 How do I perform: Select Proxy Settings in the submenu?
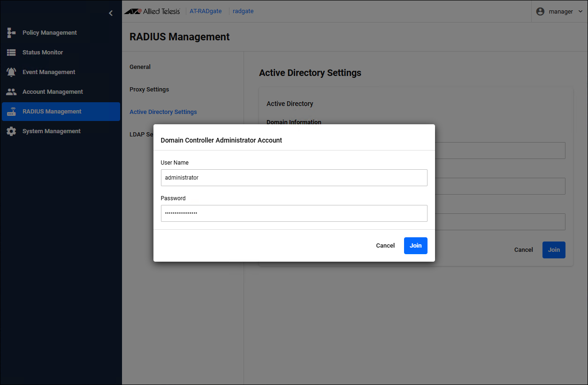click(149, 90)
